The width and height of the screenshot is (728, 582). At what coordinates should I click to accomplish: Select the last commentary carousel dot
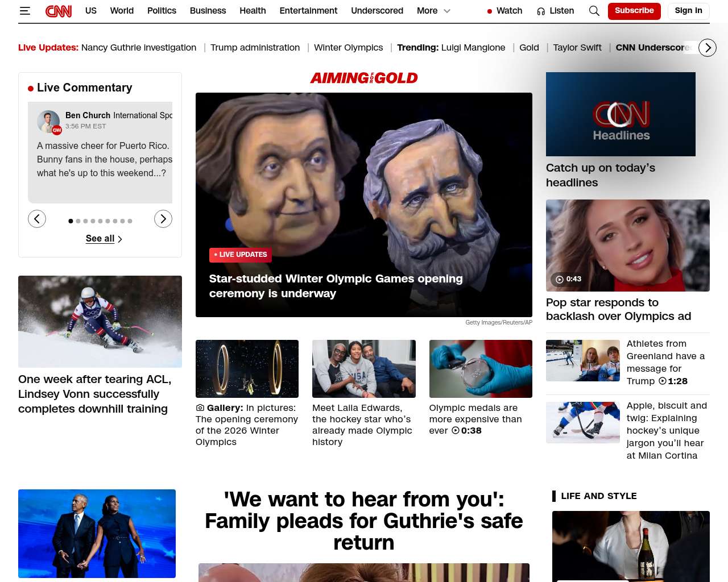point(130,221)
